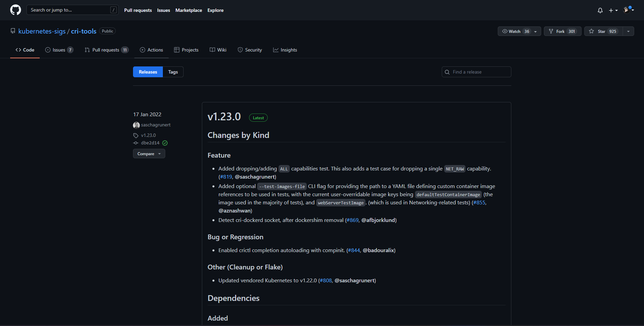
Task: Click the verified checkmark badge
Action: click(x=165, y=143)
